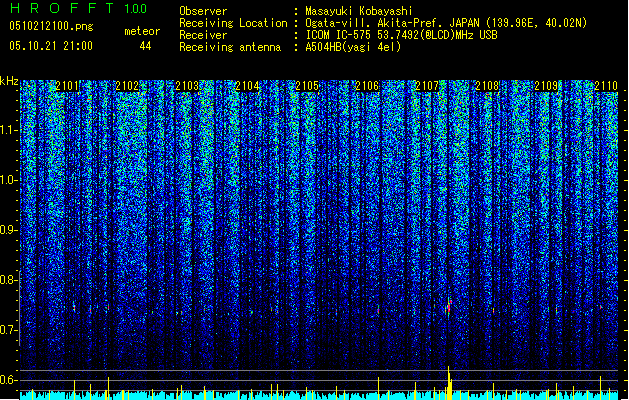The image size is (629, 400).
Task: Click the 1.1 kHz axis label
Action: click(x=9, y=130)
